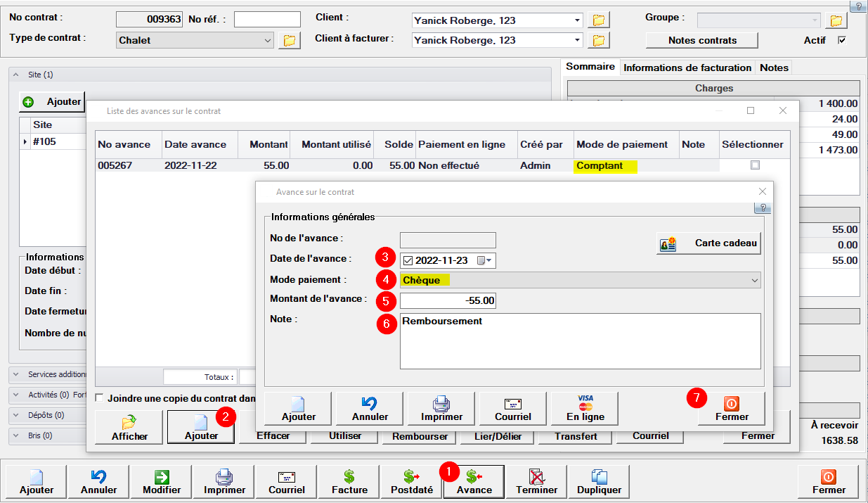This screenshot has height=503, width=868.
Task: Select advance number 005267 in the list
Action: tap(124, 166)
